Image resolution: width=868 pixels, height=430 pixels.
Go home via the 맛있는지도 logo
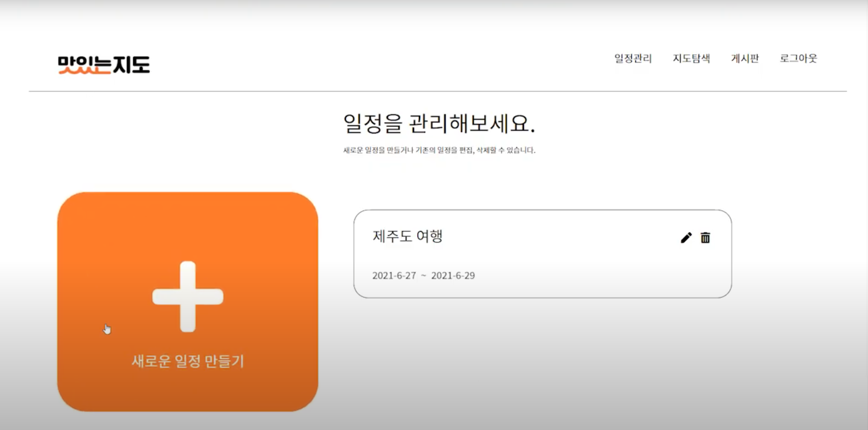coord(104,65)
